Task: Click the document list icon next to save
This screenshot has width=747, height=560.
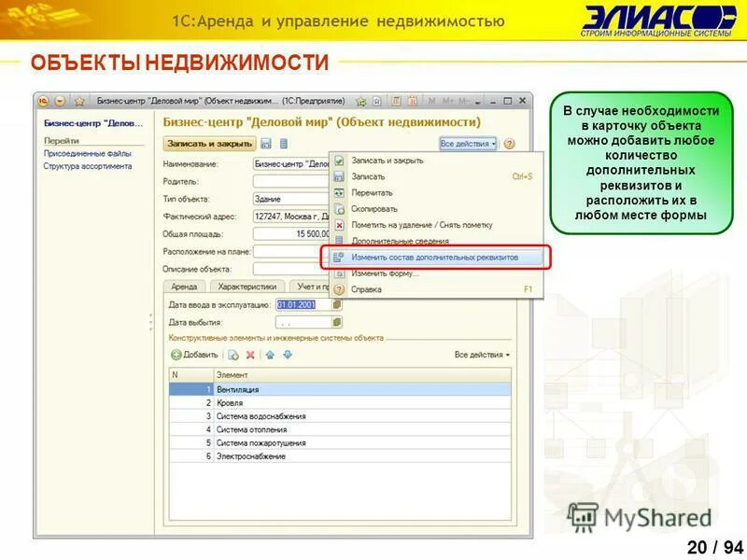Action: click(x=284, y=144)
